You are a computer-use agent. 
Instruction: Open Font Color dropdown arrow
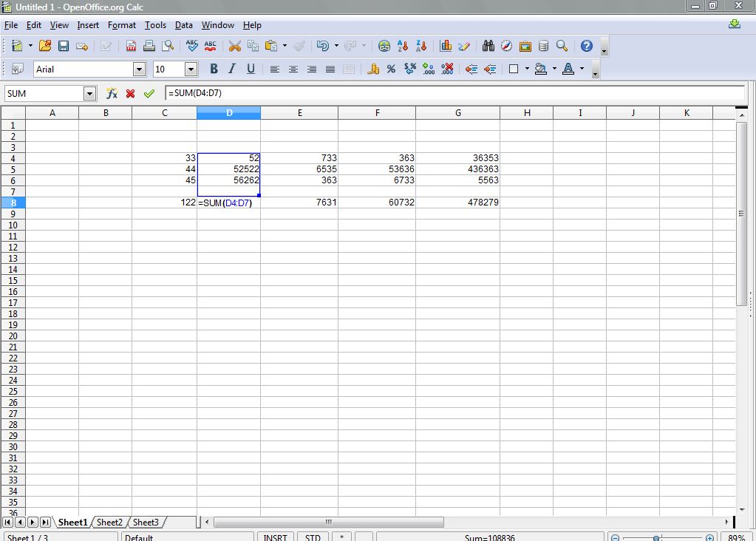tap(582, 69)
